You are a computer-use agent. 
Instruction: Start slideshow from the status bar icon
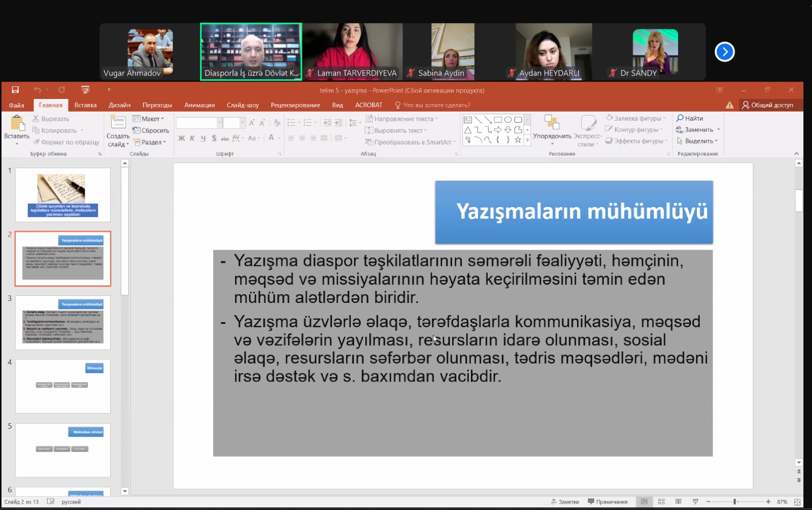click(x=695, y=501)
